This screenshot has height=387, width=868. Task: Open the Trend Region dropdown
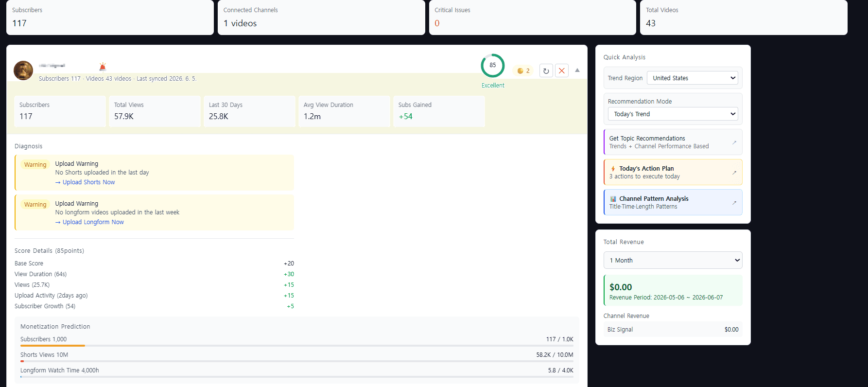pyautogui.click(x=693, y=78)
